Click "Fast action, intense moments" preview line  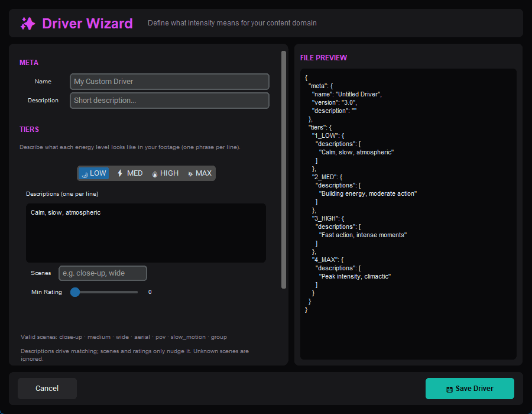pyautogui.click(x=363, y=235)
